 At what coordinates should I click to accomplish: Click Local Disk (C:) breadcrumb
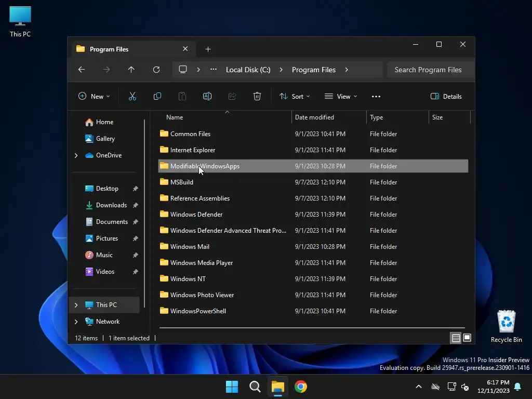[x=248, y=70]
